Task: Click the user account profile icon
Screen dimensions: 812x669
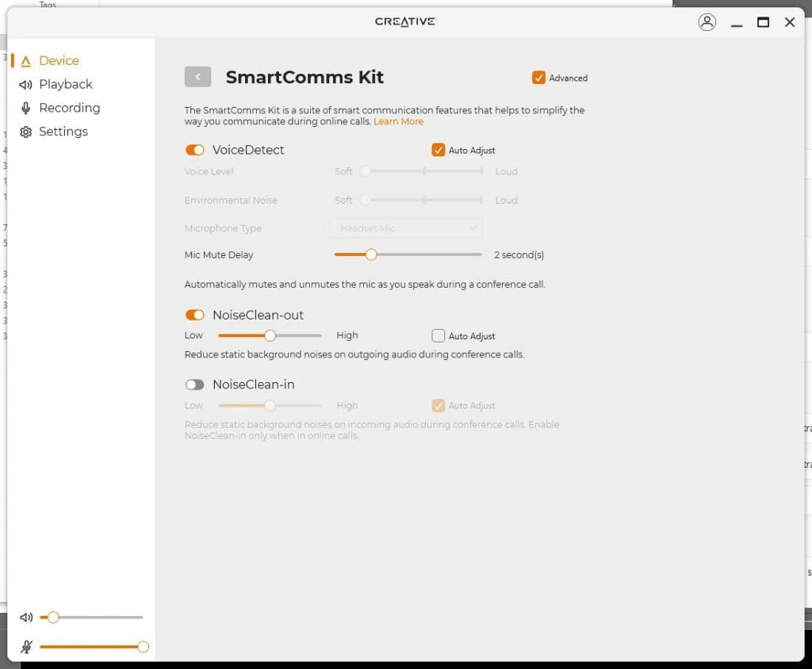Action: (707, 22)
